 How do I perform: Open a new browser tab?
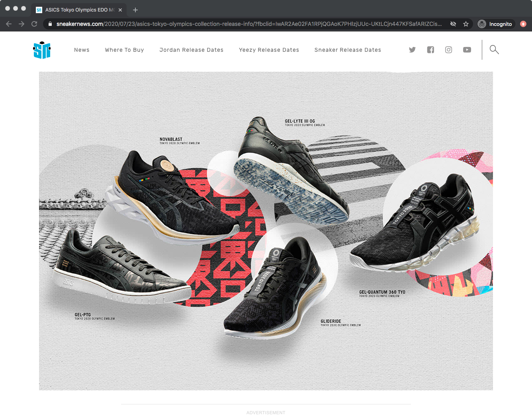[x=135, y=10]
